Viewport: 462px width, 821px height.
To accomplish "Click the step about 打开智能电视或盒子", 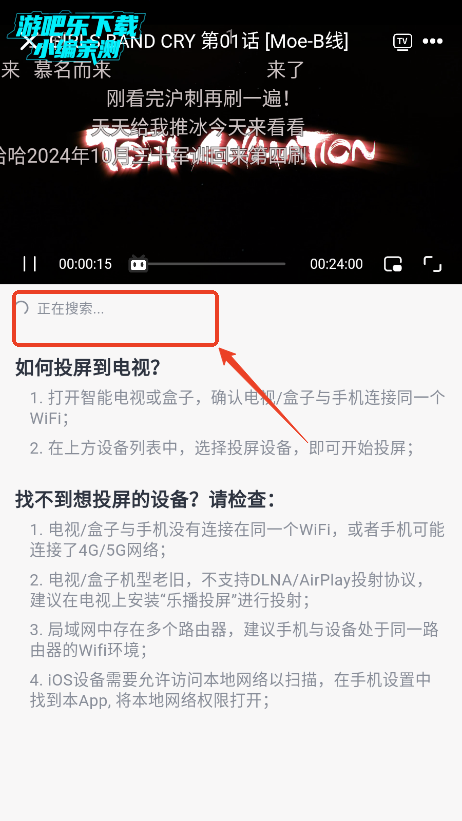I will pyautogui.click(x=237, y=407).
